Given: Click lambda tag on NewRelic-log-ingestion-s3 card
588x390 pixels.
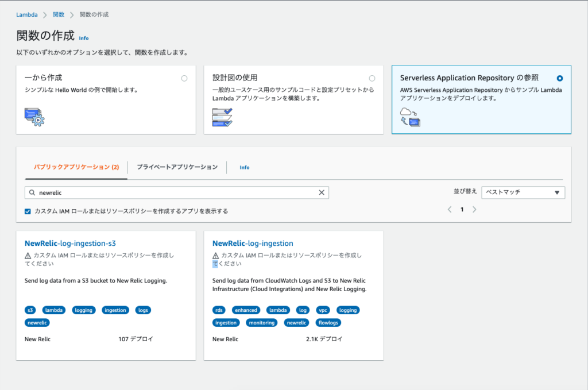Looking at the screenshot, I should coord(54,310).
